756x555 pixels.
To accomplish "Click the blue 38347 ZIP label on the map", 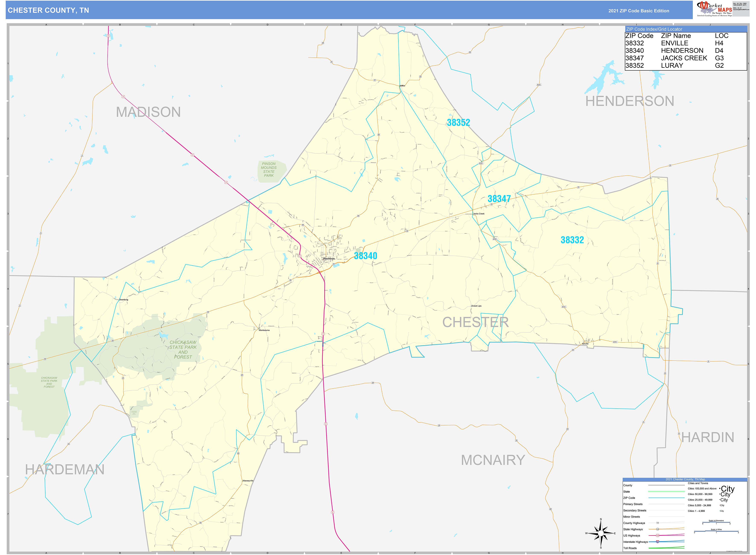I will (x=499, y=199).
